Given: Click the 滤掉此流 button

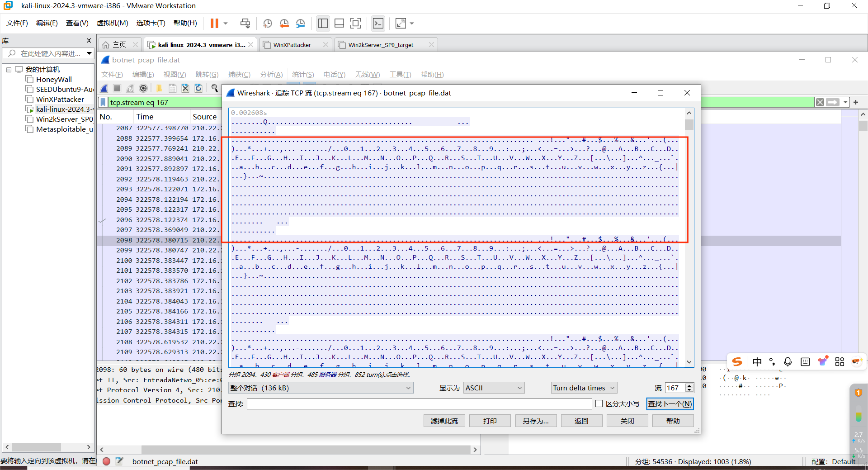Looking at the screenshot, I should 444,421.
